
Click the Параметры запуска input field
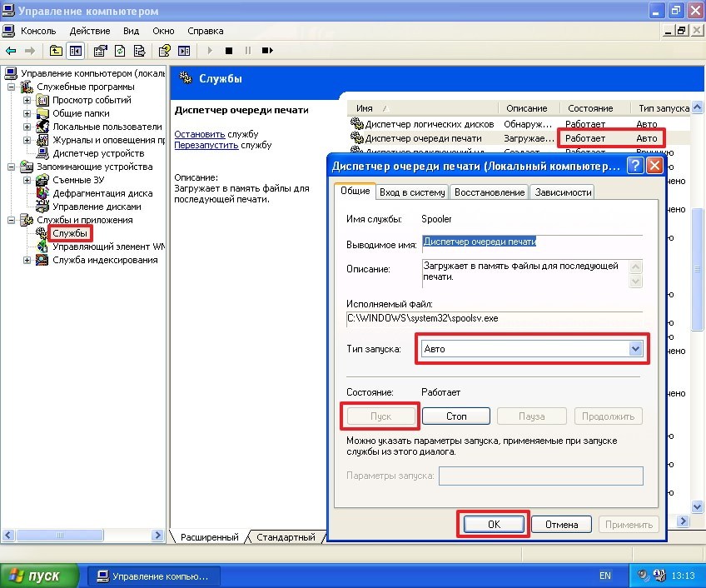541,476
